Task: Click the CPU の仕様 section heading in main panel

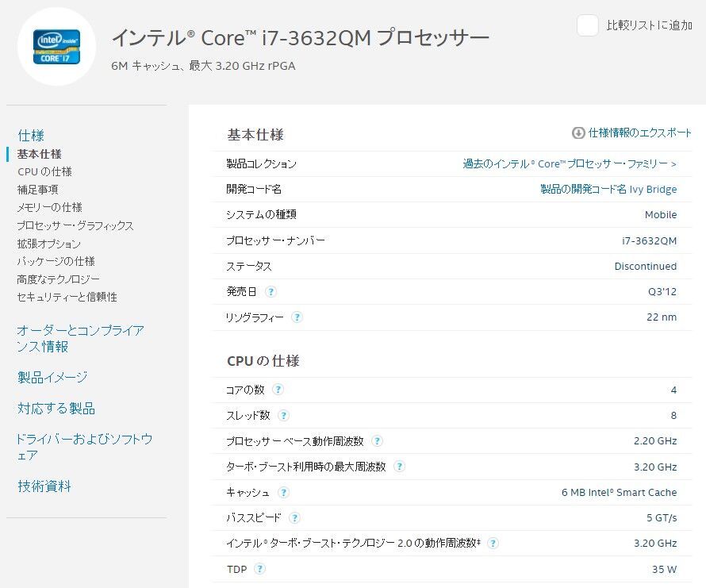Action: (263, 361)
